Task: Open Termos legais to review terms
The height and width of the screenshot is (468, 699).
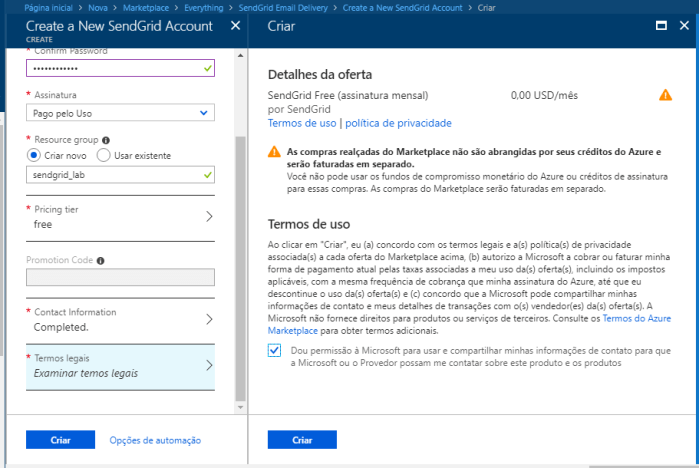Action: coord(120,365)
